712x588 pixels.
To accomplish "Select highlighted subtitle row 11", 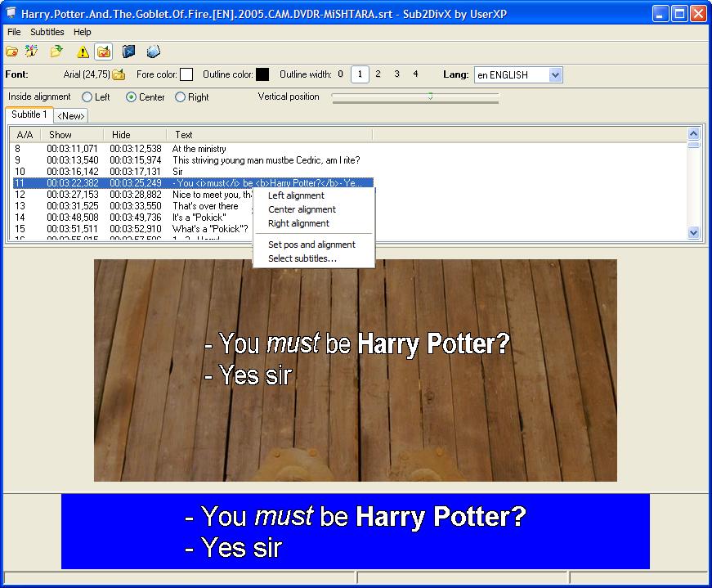I will coord(193,182).
